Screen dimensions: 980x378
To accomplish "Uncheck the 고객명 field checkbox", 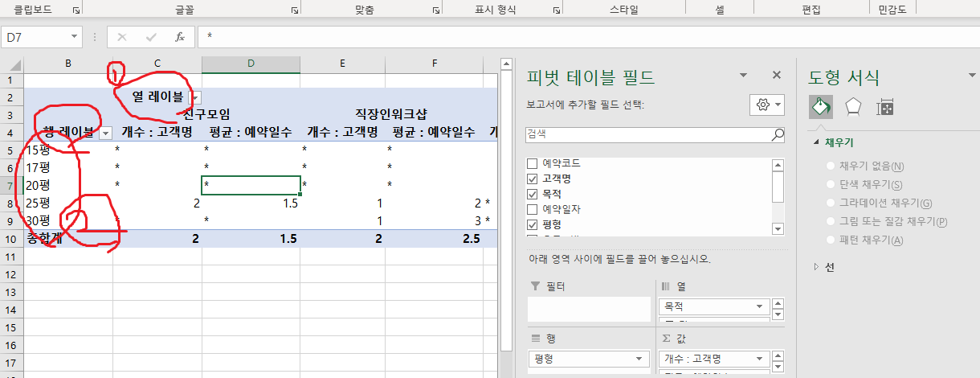I will pyautogui.click(x=531, y=179).
